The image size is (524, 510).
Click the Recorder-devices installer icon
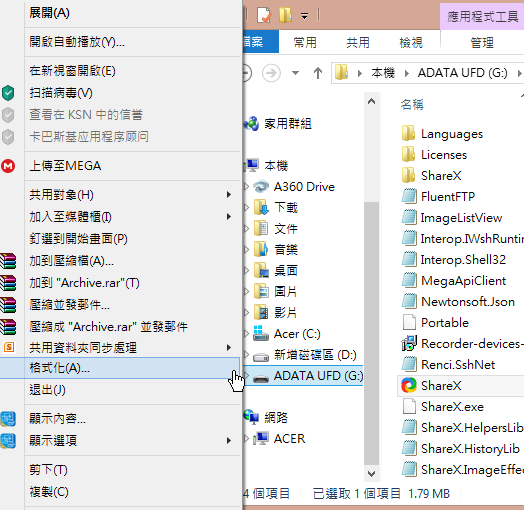pos(409,344)
